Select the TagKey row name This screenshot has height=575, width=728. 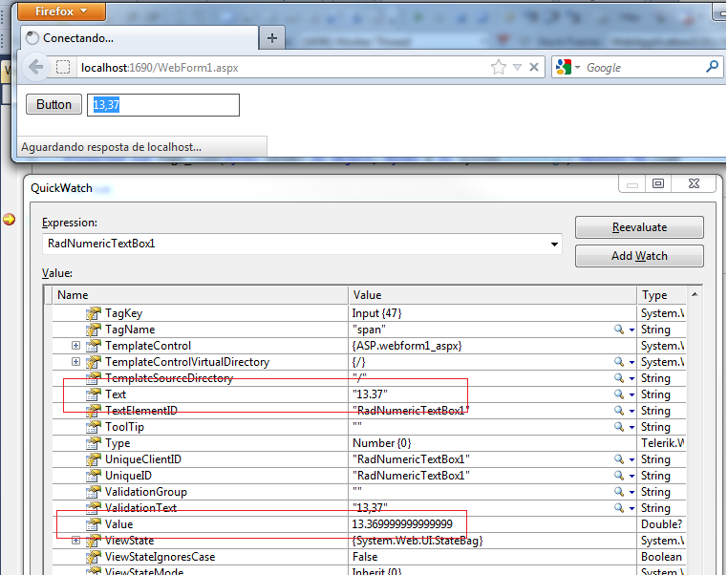123,313
